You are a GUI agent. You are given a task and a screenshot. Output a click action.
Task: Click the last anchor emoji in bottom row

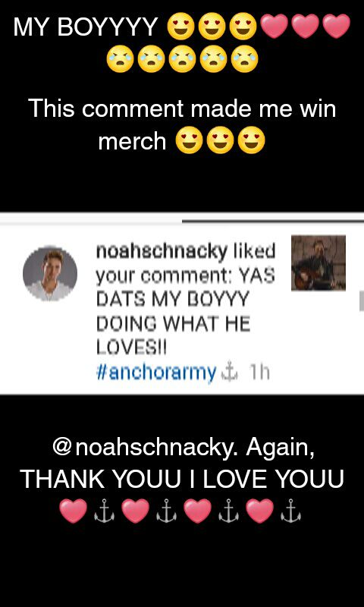290,511
